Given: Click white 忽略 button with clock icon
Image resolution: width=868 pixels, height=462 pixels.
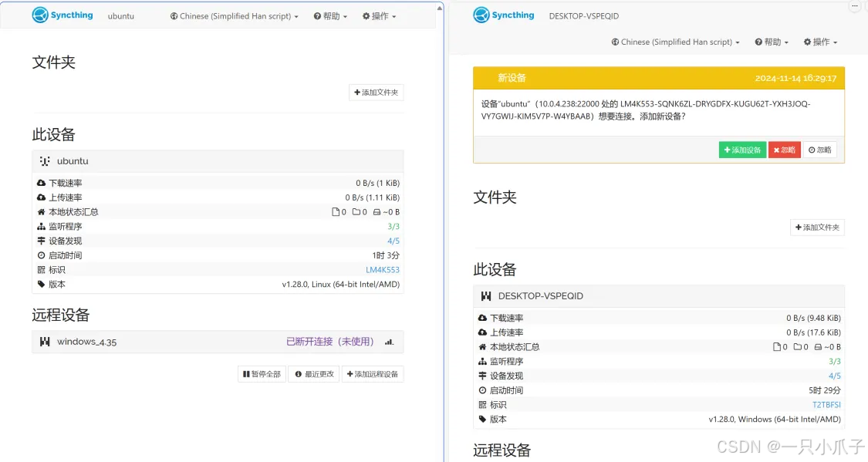Looking at the screenshot, I should (x=820, y=150).
